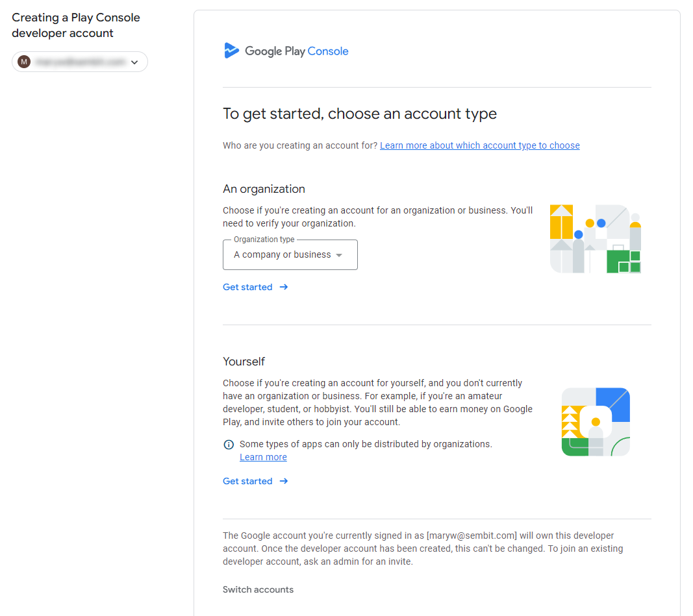Click the Google Play Console wordmark text
The width and height of the screenshot is (693, 616).
click(297, 51)
